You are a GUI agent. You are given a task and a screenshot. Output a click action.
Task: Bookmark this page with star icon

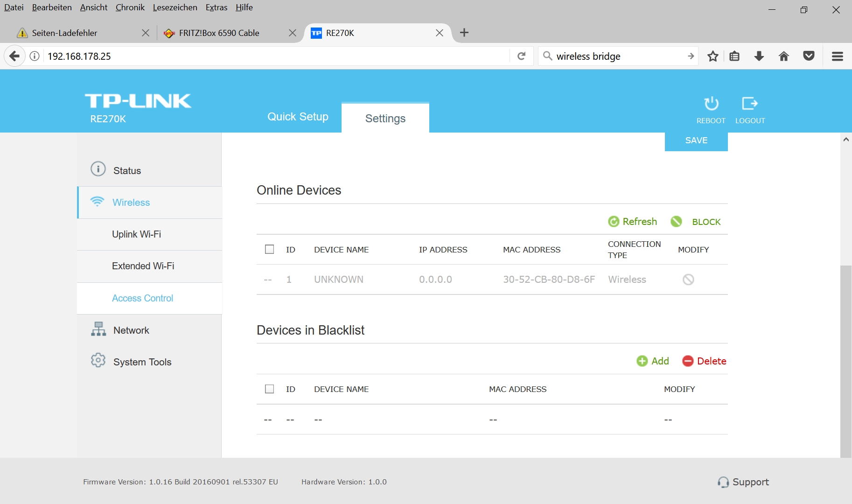pos(712,56)
